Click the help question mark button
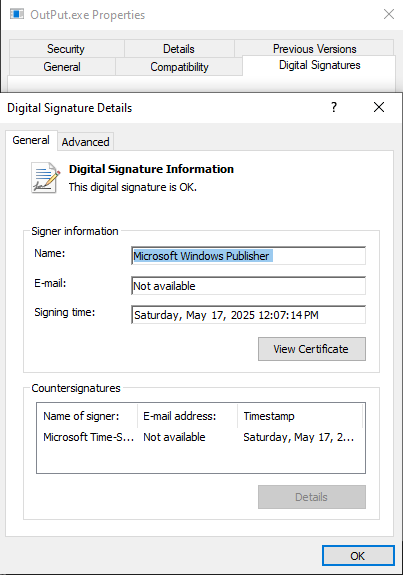This screenshot has height=575, width=403. (x=334, y=107)
